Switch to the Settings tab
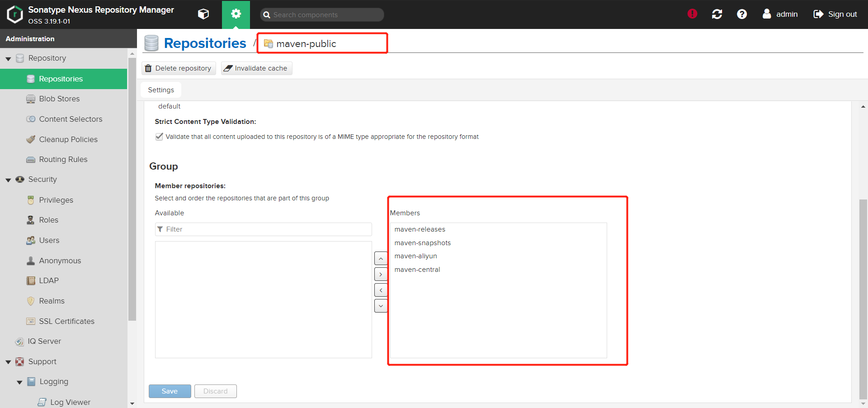This screenshot has width=868, height=408. pyautogui.click(x=161, y=90)
